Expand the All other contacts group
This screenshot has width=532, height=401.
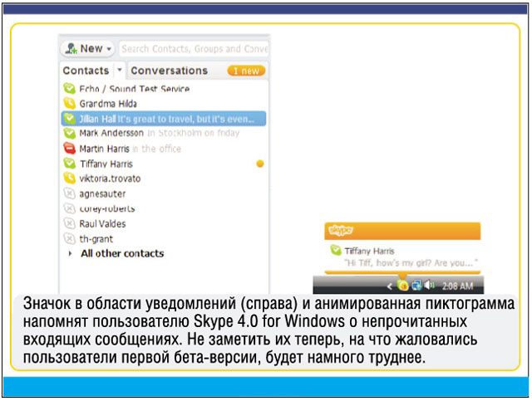(x=70, y=253)
